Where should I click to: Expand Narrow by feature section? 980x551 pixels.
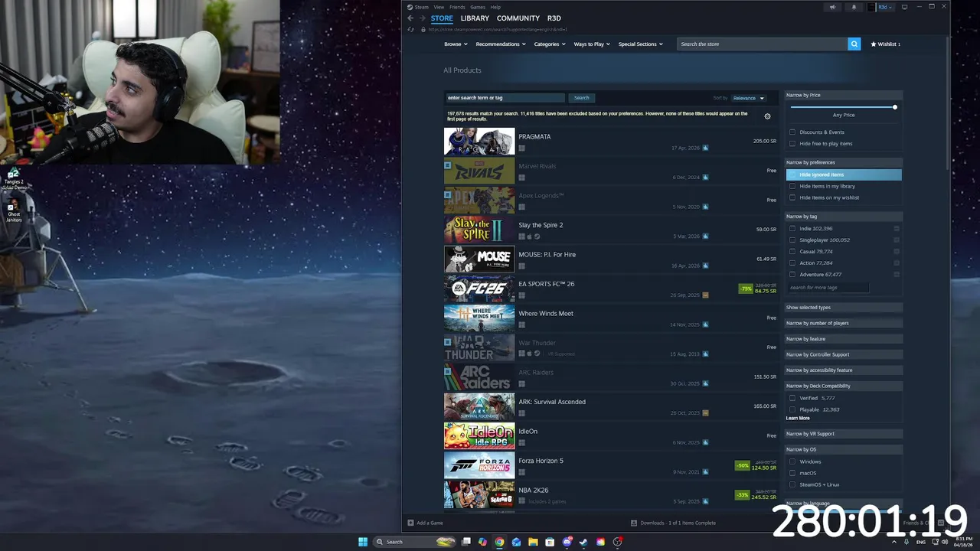(844, 339)
